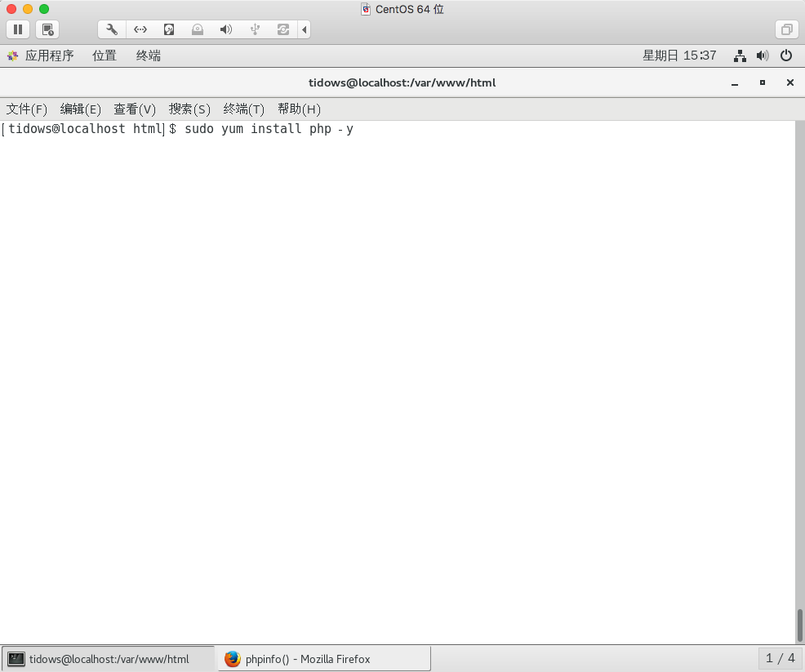
Task: Click the CD/DVD drive icon
Action: pyautogui.click(x=198, y=29)
